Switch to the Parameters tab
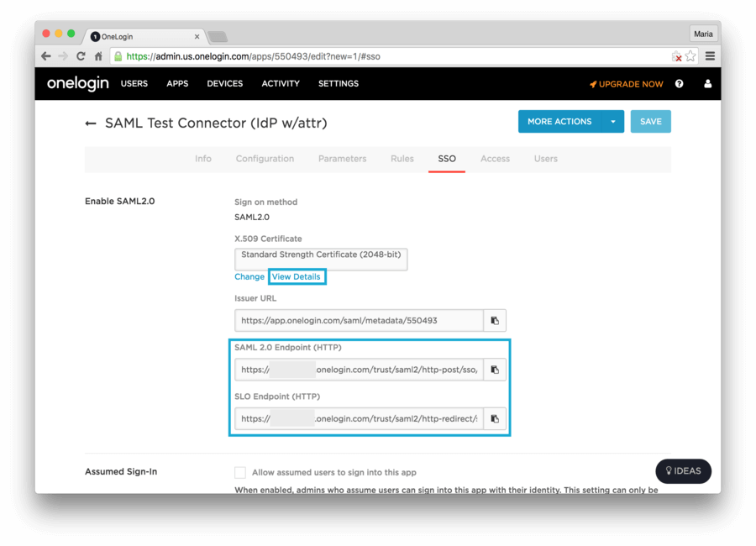 [x=342, y=159]
